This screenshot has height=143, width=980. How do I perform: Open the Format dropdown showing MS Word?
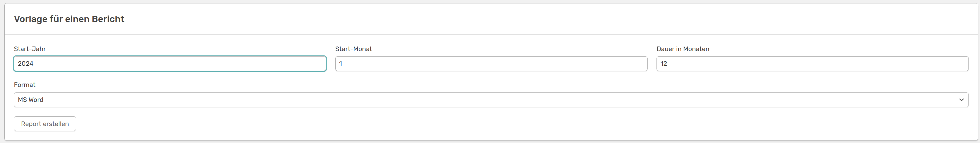(x=491, y=100)
